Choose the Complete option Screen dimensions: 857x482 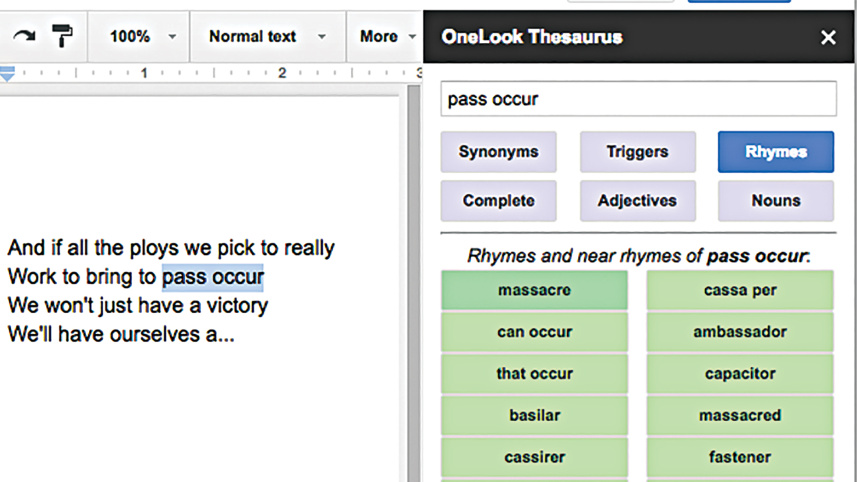[x=498, y=201]
